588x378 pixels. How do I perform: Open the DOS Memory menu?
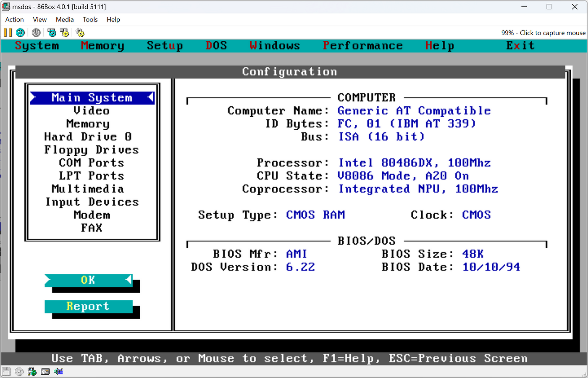[102, 45]
